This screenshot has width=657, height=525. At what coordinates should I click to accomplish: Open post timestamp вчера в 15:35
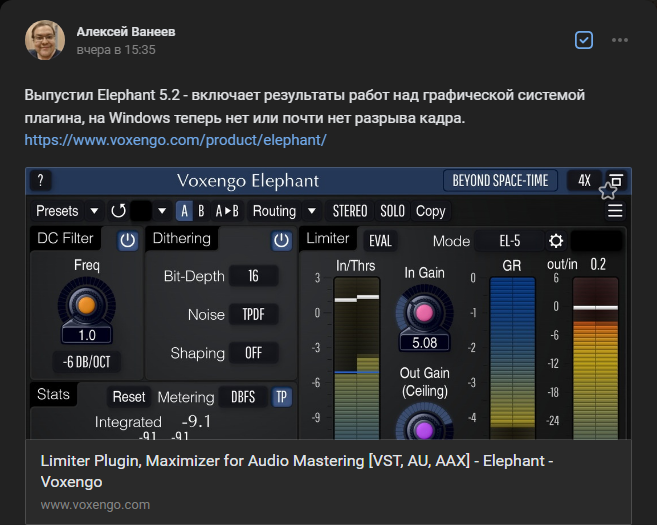point(116,50)
